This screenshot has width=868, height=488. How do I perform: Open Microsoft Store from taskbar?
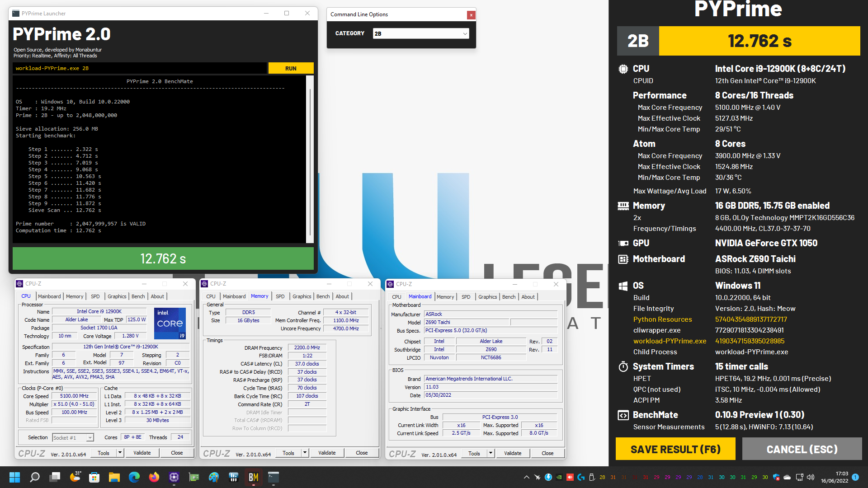[x=94, y=477]
